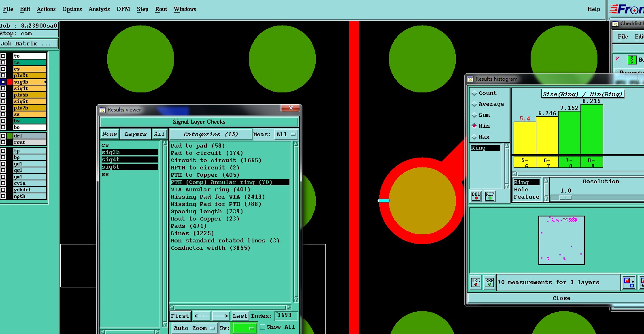The image size is (644, 334).
Task: Click previous result arrow button
Action: point(202,316)
